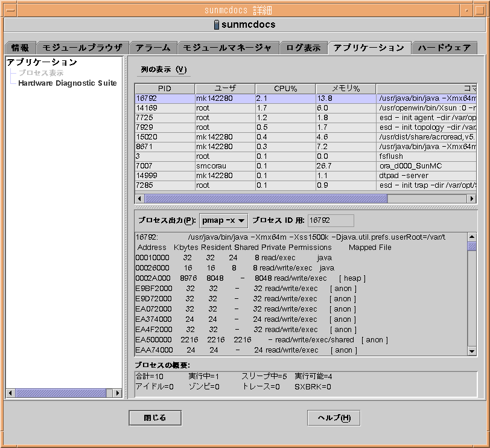The height and width of the screenshot is (448, 490).
Task: Maximize the window using title bar button
Action: (480, 10)
